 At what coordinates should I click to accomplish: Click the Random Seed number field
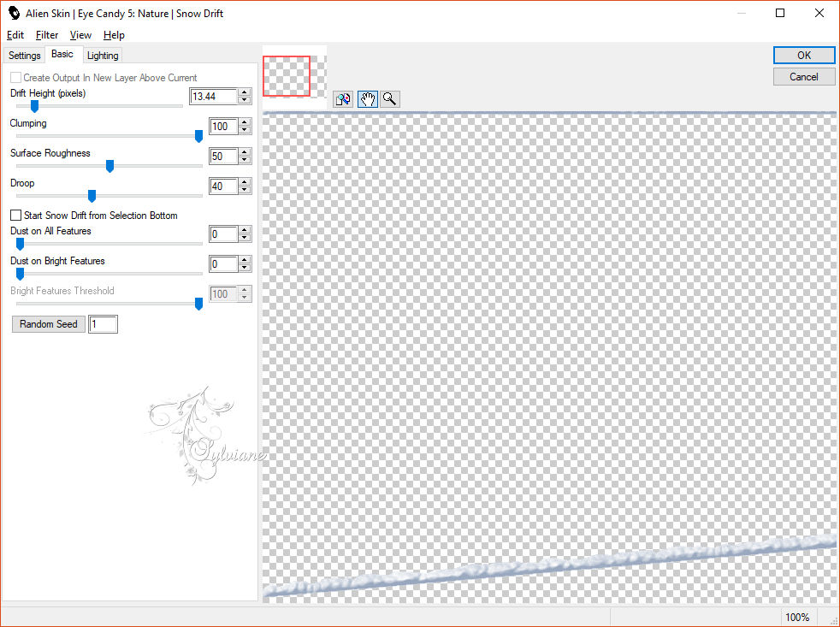tap(103, 324)
